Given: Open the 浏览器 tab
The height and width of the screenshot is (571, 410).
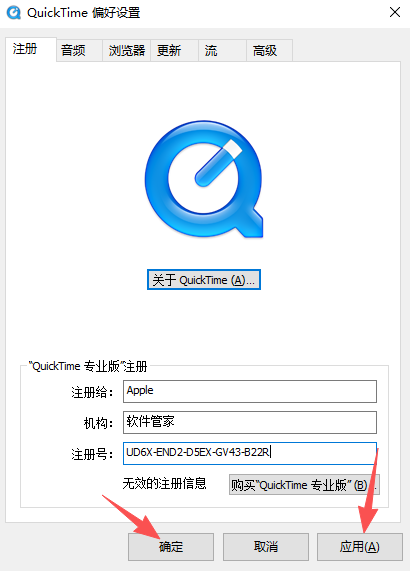Looking at the screenshot, I should click(x=126, y=50).
